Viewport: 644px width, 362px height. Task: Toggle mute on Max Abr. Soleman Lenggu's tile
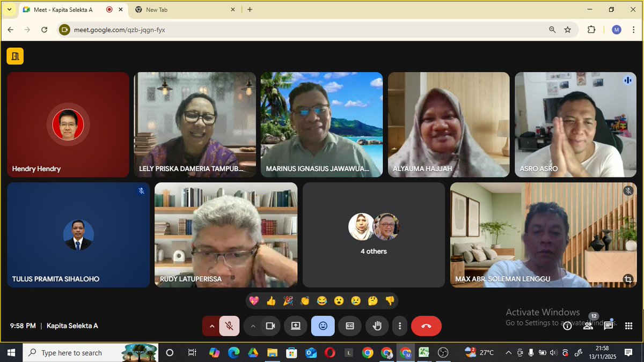tap(627, 190)
